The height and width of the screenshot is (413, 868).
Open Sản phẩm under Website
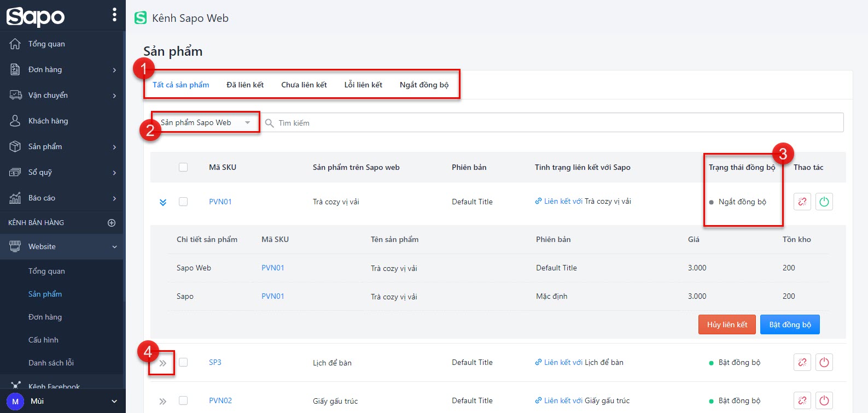(x=45, y=294)
